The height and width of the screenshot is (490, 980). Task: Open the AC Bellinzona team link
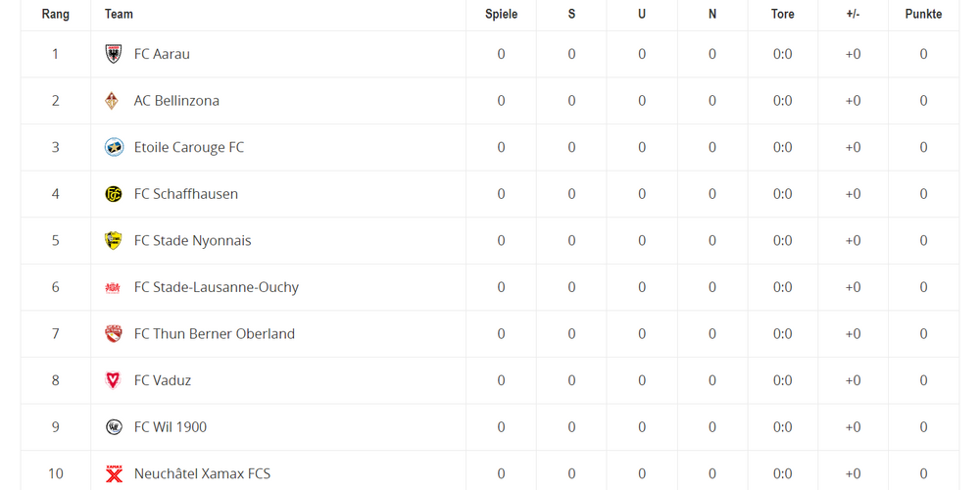[176, 101]
